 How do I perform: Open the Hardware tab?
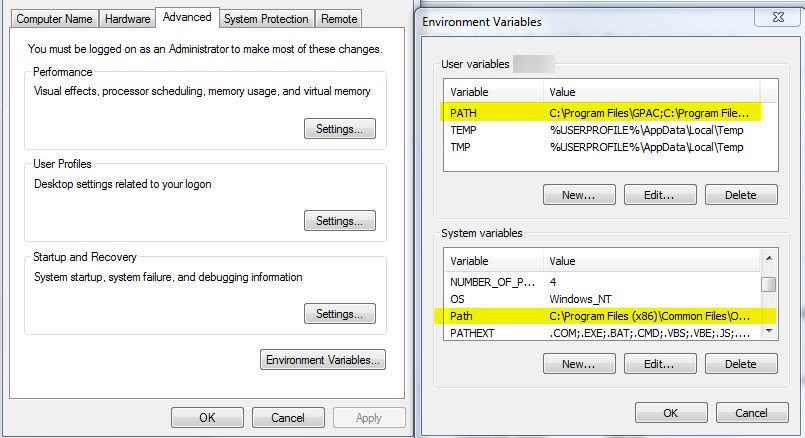pos(128,18)
